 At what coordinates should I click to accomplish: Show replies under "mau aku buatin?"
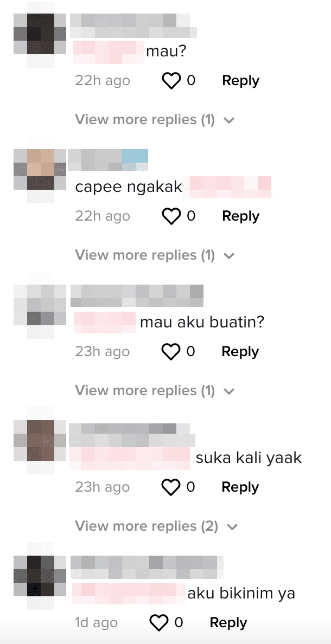click(155, 391)
